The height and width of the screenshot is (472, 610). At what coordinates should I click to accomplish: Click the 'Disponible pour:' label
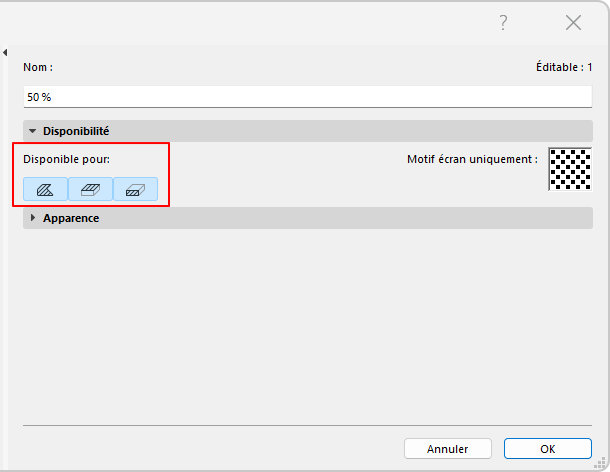pyautogui.click(x=67, y=159)
